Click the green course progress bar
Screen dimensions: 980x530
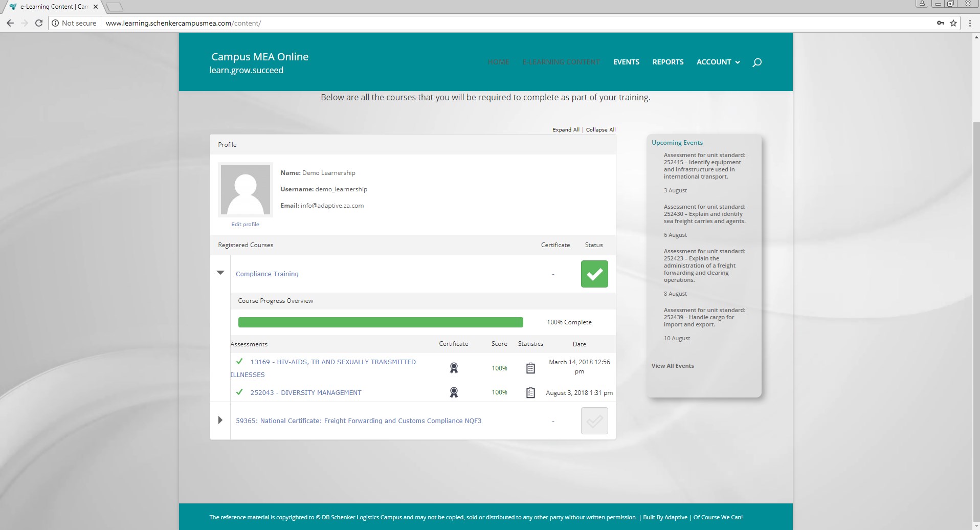pyautogui.click(x=381, y=322)
